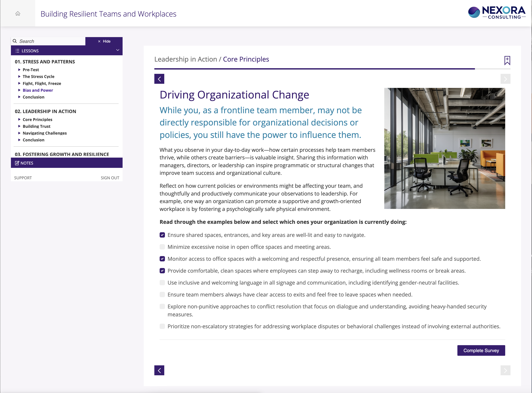This screenshot has height=393, width=532.
Task: Uncheck the well-lit shared spaces checkbox
Action: 162,235
